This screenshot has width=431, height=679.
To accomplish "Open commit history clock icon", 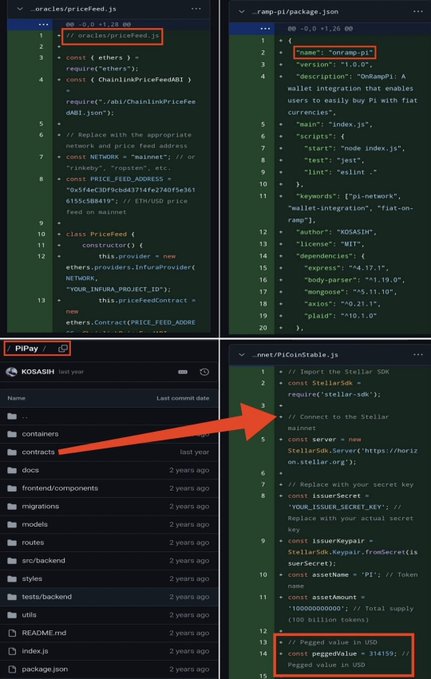I will (204, 372).
